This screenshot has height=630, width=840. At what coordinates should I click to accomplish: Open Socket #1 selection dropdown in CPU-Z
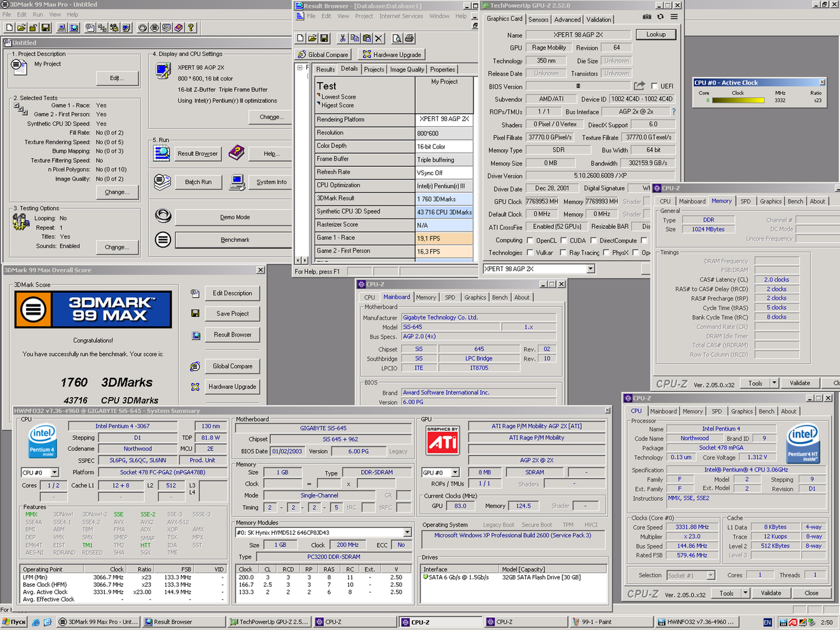click(710, 575)
